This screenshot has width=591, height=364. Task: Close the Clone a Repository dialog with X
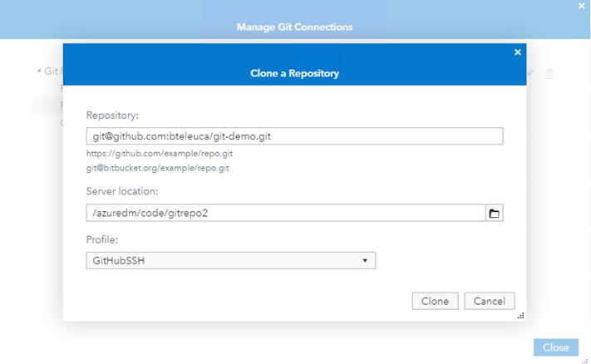click(x=518, y=52)
